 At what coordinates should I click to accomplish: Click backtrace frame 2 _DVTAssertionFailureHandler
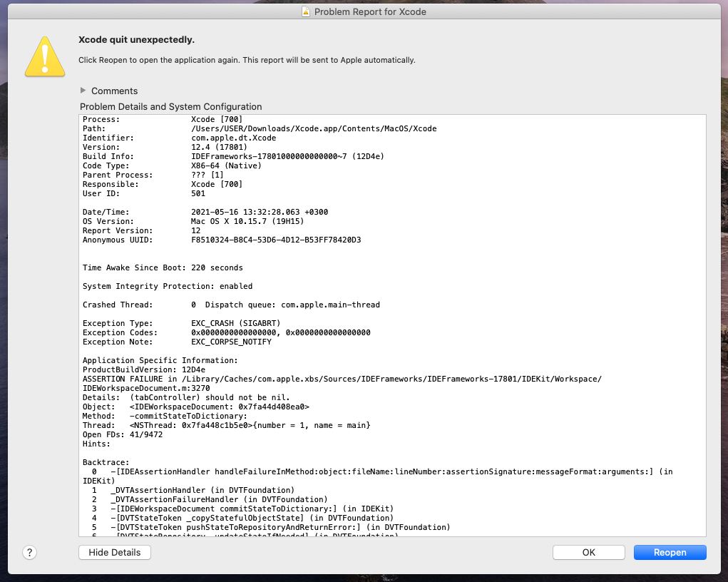[210, 500]
